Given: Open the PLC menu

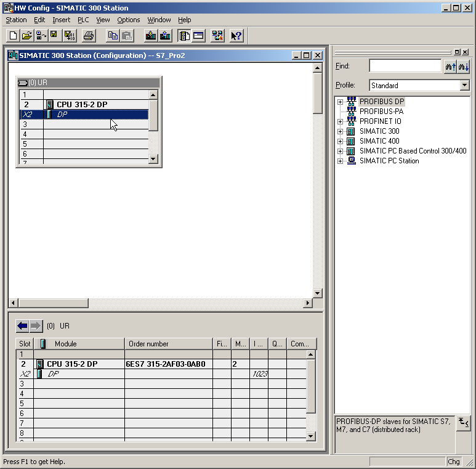Looking at the screenshot, I should (x=83, y=20).
